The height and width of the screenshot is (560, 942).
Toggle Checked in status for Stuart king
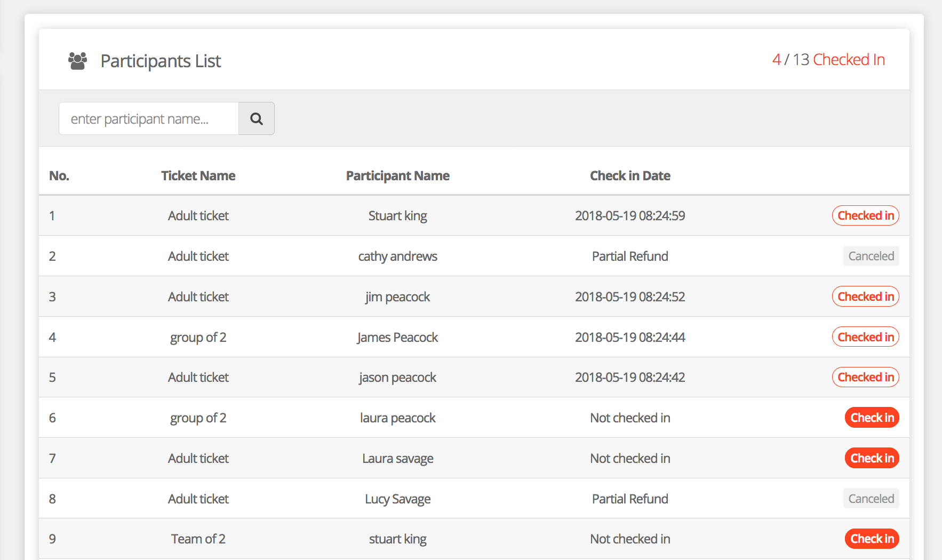pyautogui.click(x=865, y=215)
